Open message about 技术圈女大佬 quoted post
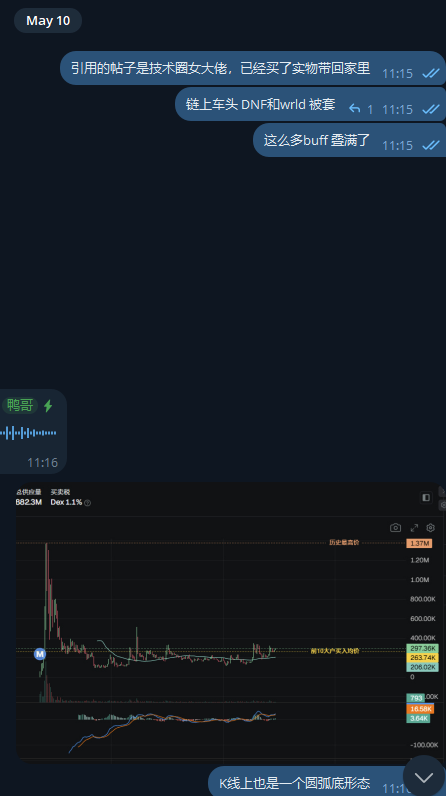The width and height of the screenshot is (446, 796). 253,68
